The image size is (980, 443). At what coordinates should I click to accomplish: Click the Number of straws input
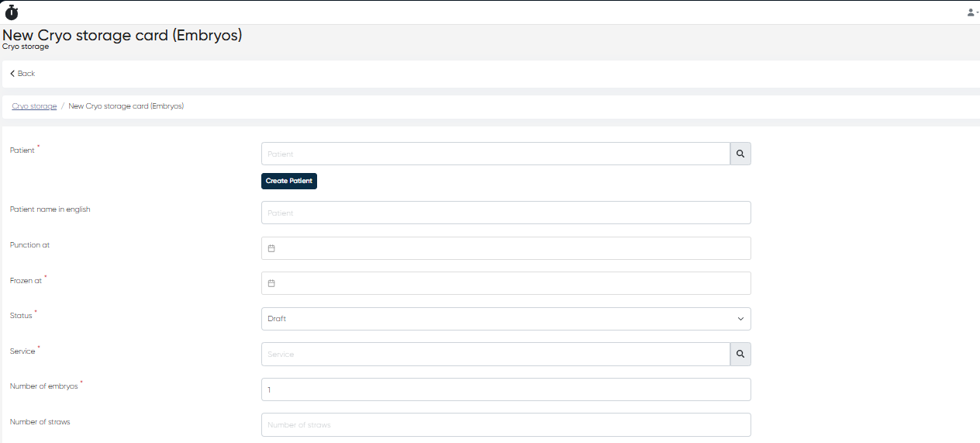click(506, 424)
